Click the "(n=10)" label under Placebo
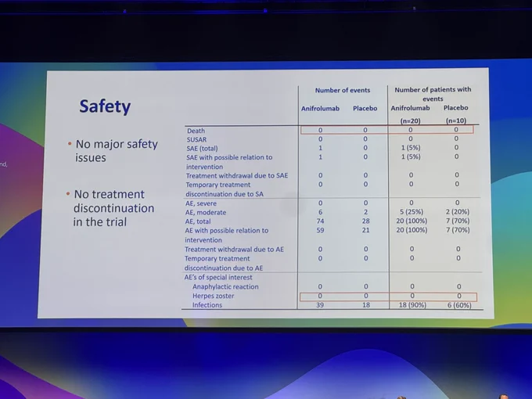The image size is (532, 399). [x=456, y=120]
